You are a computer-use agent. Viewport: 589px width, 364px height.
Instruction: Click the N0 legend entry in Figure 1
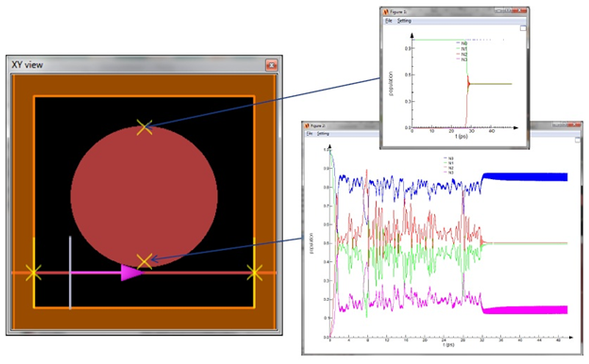coord(462,43)
